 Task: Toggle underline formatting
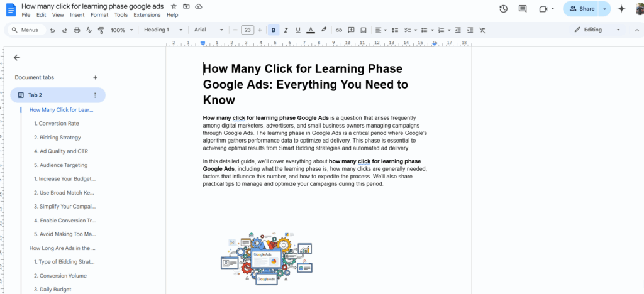298,30
